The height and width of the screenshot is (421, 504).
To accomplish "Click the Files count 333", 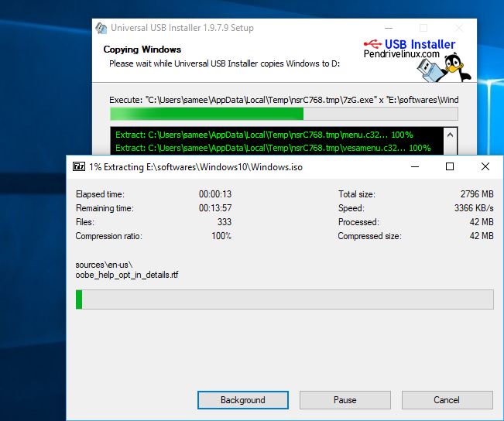I will [x=225, y=222].
